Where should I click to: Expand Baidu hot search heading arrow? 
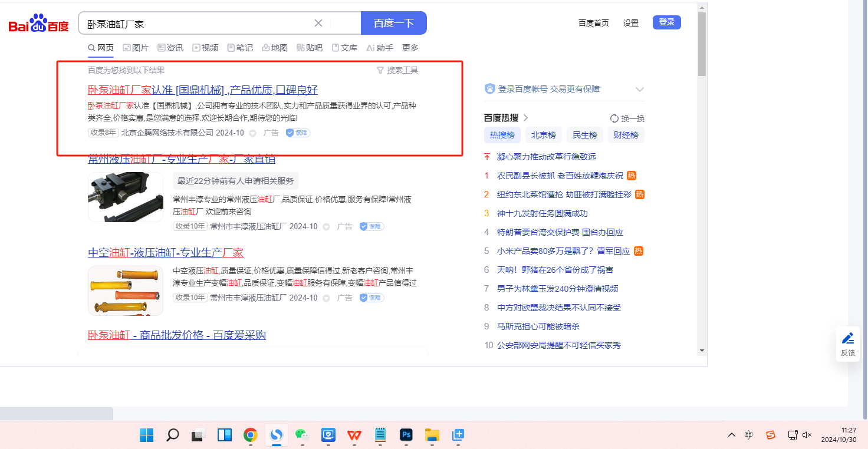pos(525,118)
